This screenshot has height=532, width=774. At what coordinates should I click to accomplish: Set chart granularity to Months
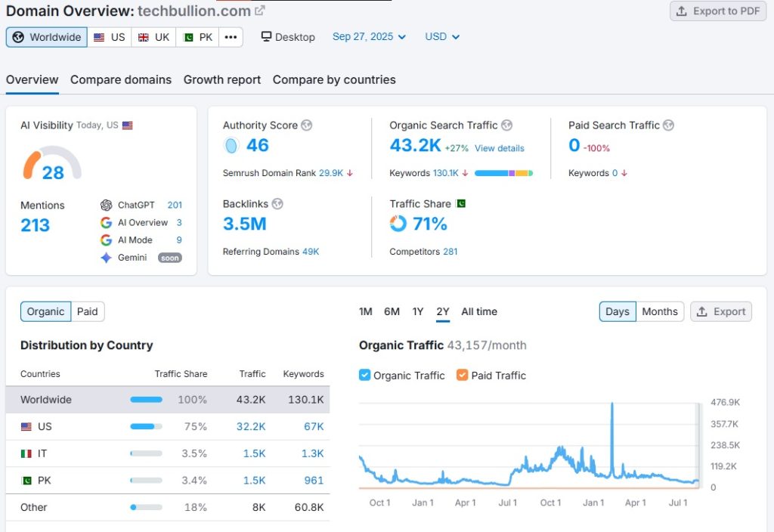click(660, 311)
